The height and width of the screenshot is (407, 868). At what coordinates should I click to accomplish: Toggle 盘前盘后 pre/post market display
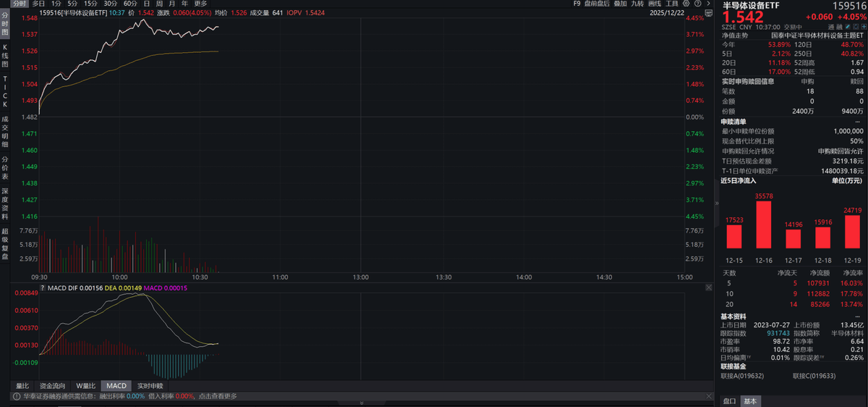[597, 4]
